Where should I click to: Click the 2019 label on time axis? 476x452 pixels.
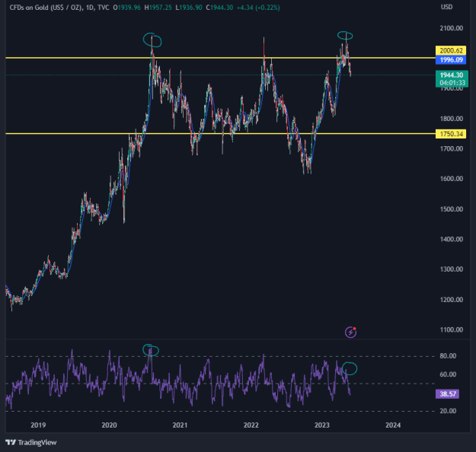pyautogui.click(x=38, y=425)
